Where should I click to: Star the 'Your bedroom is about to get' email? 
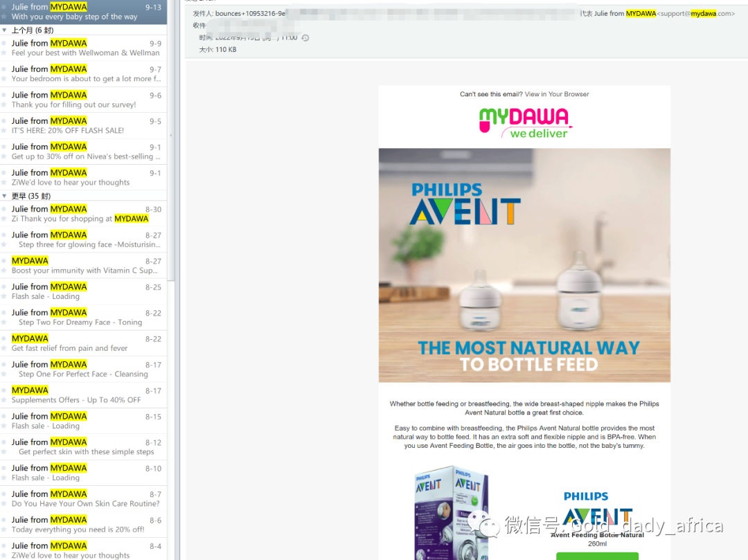[x=4, y=79]
